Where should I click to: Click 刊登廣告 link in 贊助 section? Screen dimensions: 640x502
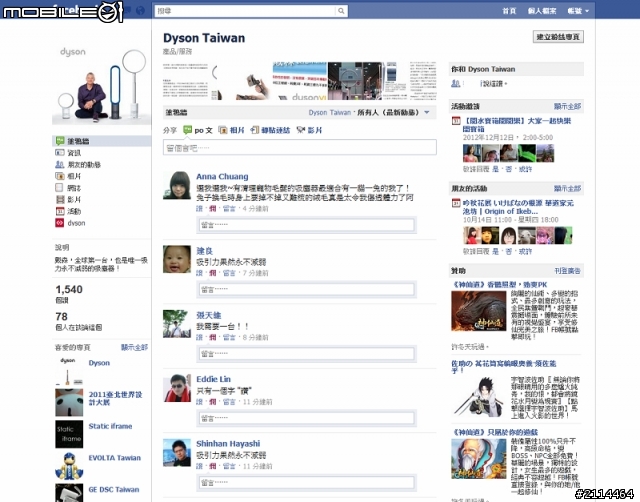click(567, 271)
